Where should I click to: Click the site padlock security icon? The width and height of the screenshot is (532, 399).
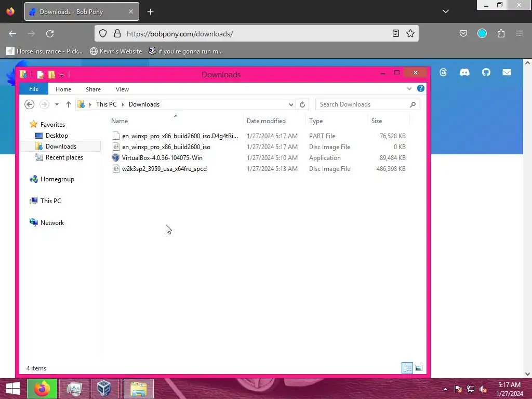tap(117, 33)
